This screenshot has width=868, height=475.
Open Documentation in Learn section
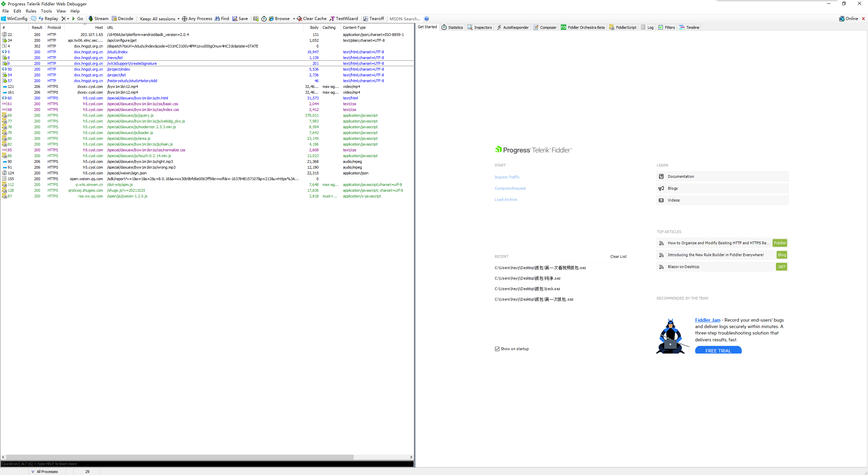[722, 176]
